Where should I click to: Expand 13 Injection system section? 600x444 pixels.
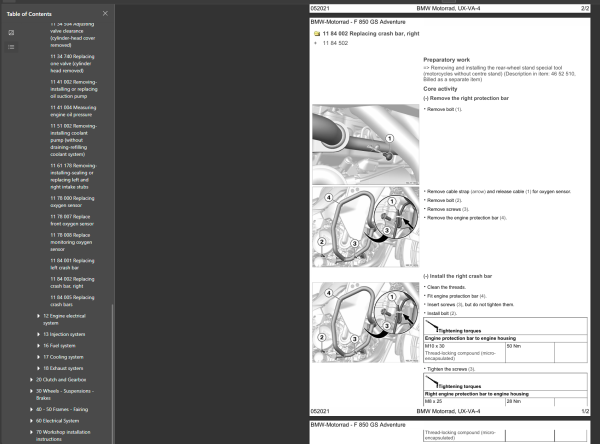(38, 334)
